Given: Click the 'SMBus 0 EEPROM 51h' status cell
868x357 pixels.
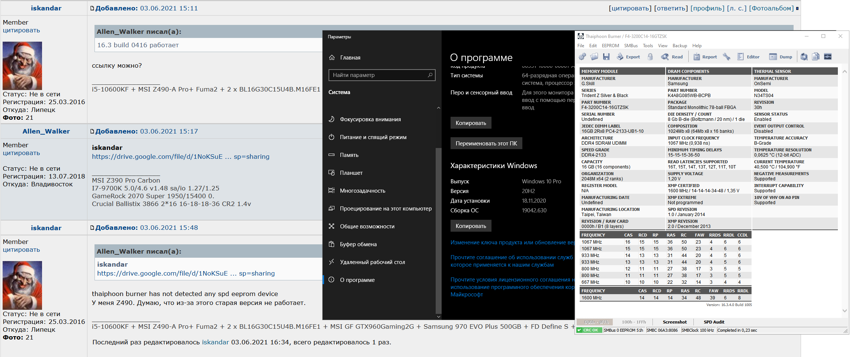Looking at the screenshot, I should tap(624, 330).
